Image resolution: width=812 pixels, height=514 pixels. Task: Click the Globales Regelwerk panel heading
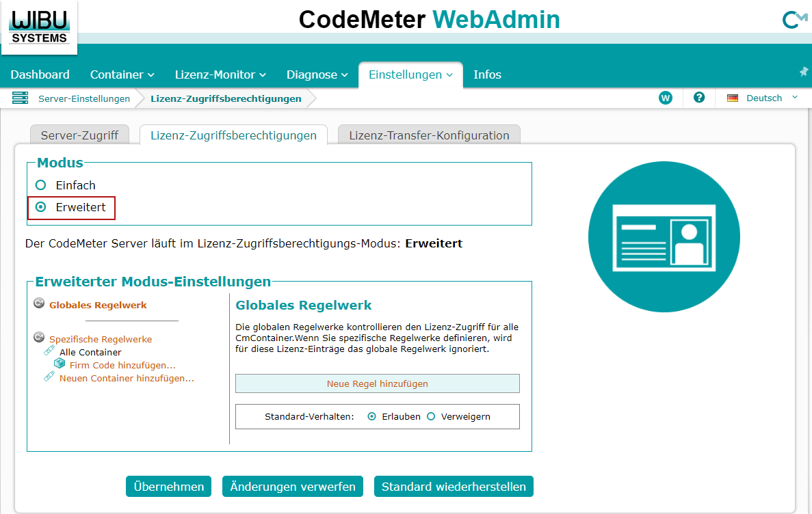pos(304,305)
